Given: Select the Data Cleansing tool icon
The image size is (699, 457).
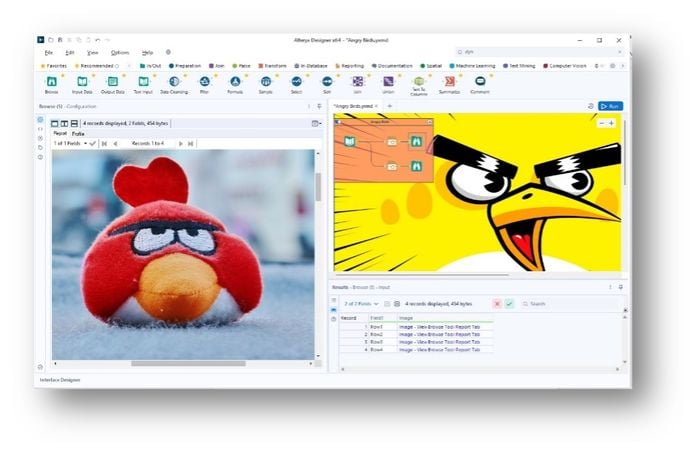Looking at the screenshot, I should pyautogui.click(x=174, y=82).
